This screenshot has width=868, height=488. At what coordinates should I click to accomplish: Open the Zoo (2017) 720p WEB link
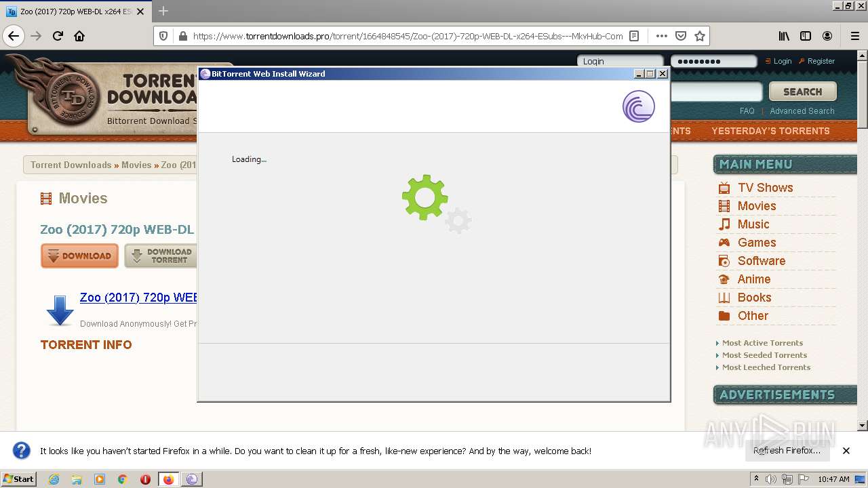138,298
